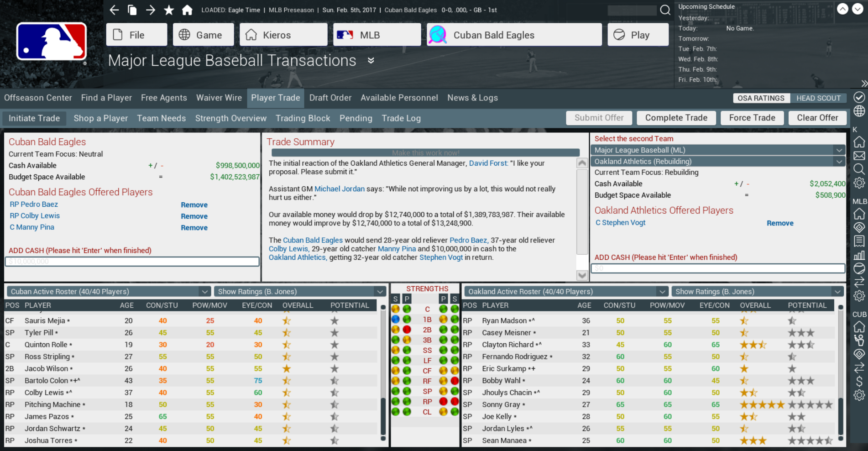Open the Trade Log subtab

[401, 118]
